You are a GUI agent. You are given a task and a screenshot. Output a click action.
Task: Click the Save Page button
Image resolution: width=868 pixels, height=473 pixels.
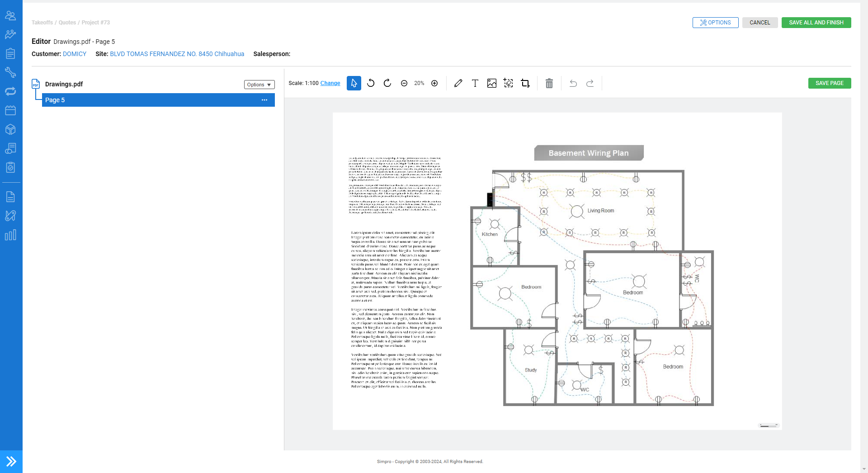(829, 83)
